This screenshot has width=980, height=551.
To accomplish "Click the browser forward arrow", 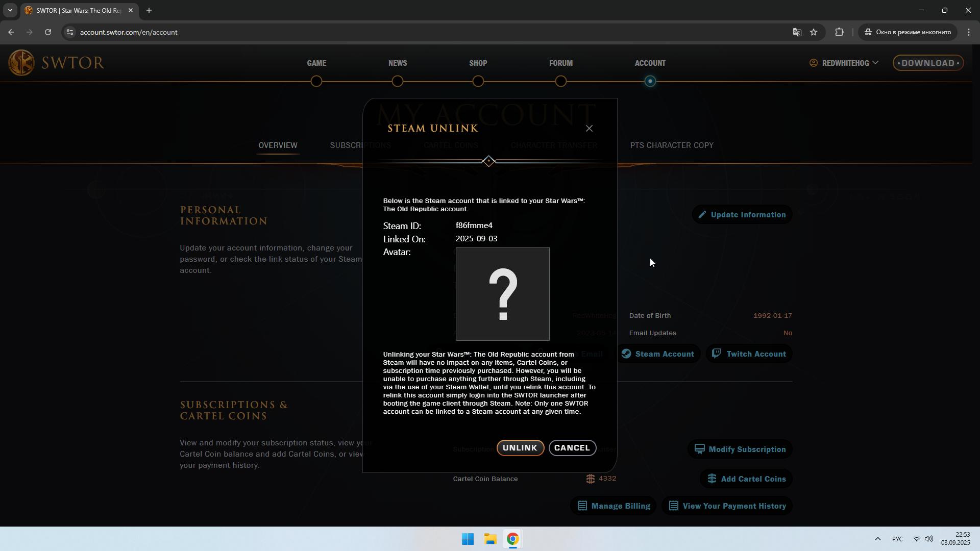I will click(30, 32).
